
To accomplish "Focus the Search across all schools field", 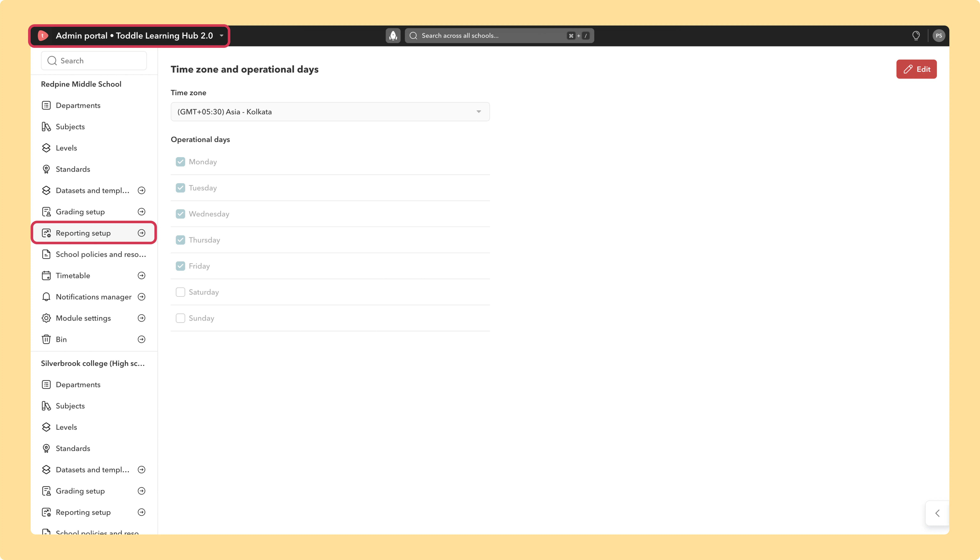I will point(499,36).
